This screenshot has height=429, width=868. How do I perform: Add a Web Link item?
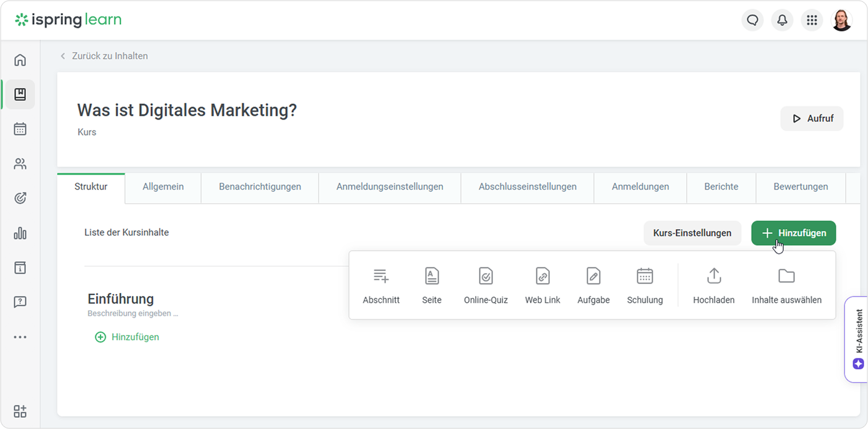543,276
